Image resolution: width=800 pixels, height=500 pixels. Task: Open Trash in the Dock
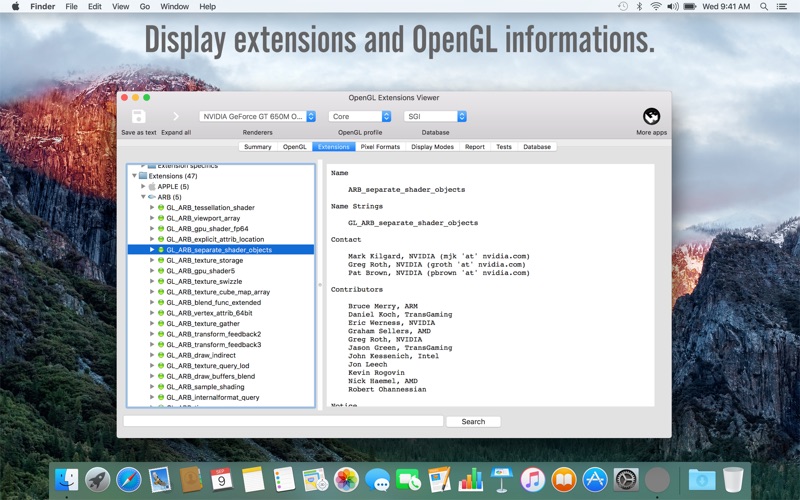click(x=733, y=480)
